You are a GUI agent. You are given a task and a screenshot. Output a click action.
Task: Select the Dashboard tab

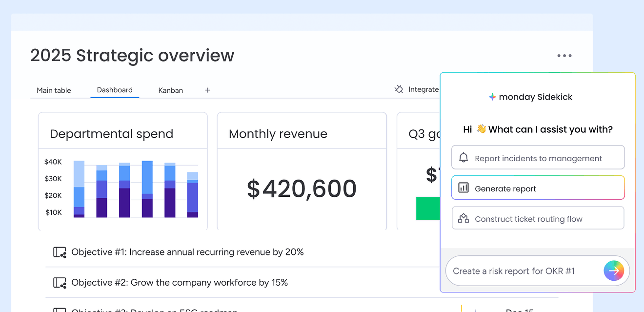(115, 90)
